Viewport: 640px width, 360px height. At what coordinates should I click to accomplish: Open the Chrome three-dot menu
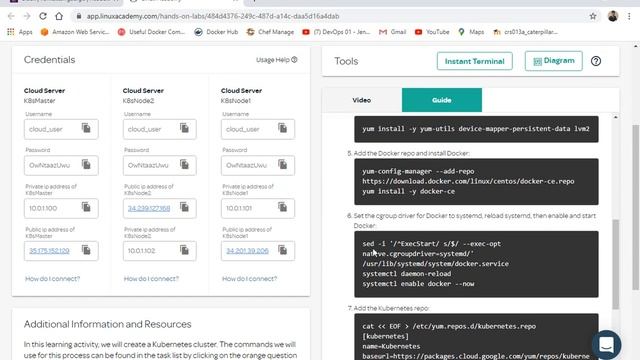tap(629, 16)
